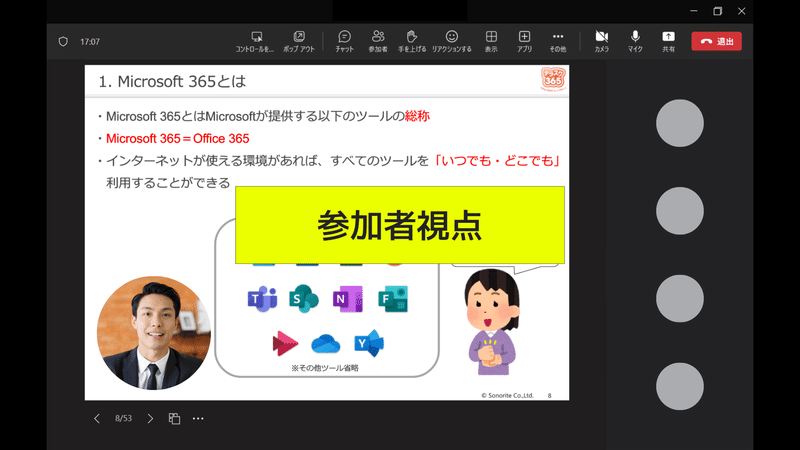The height and width of the screenshot is (450, 800).
Task: Raise your hand in the meeting
Action: tap(412, 42)
